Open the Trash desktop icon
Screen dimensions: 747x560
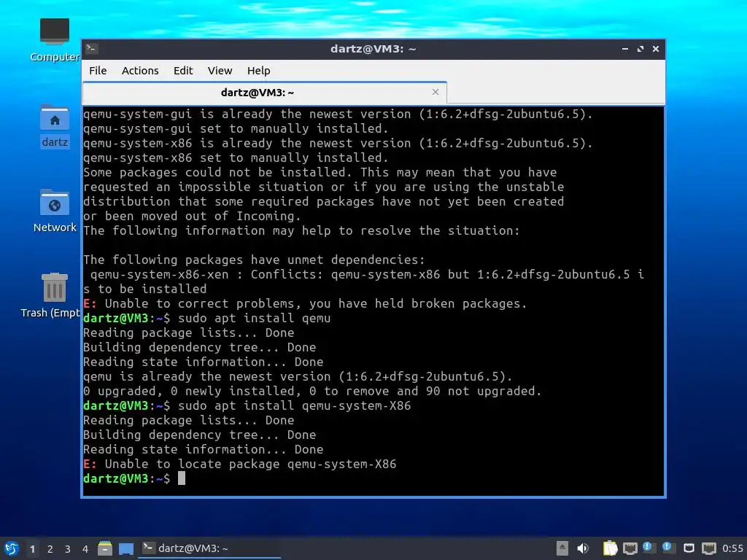(x=52, y=295)
